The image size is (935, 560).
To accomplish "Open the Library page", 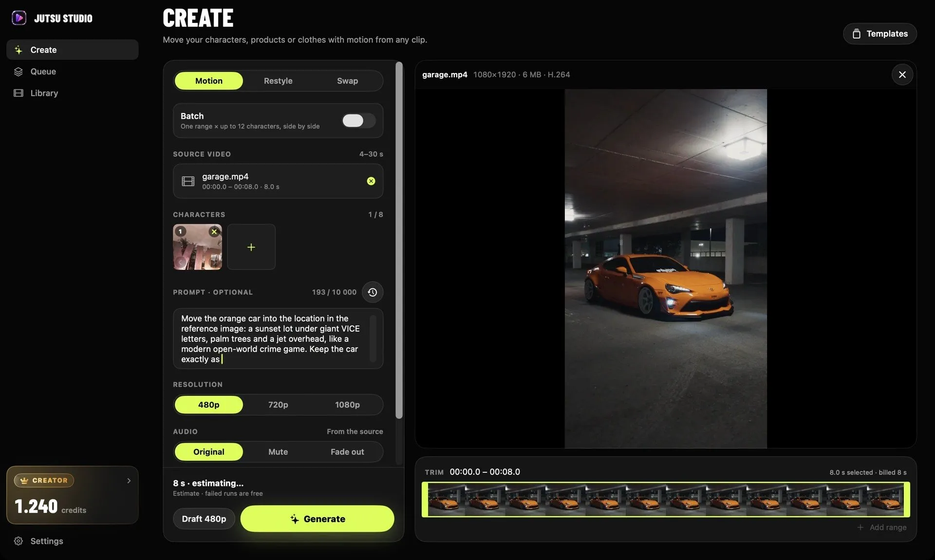I will [72, 93].
